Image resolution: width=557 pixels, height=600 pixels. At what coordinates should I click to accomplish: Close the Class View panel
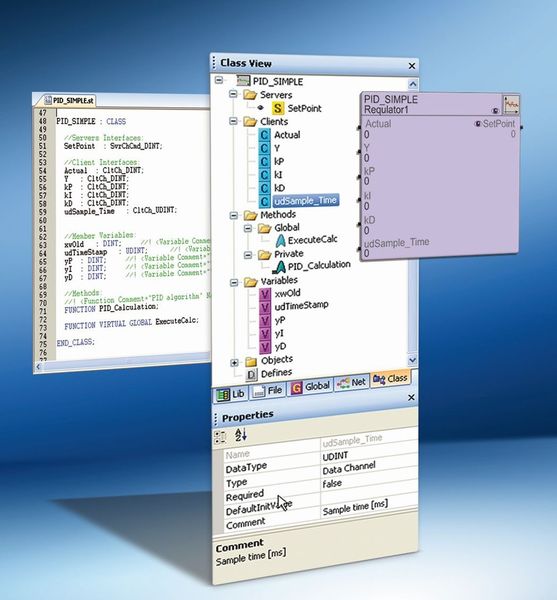(x=412, y=66)
